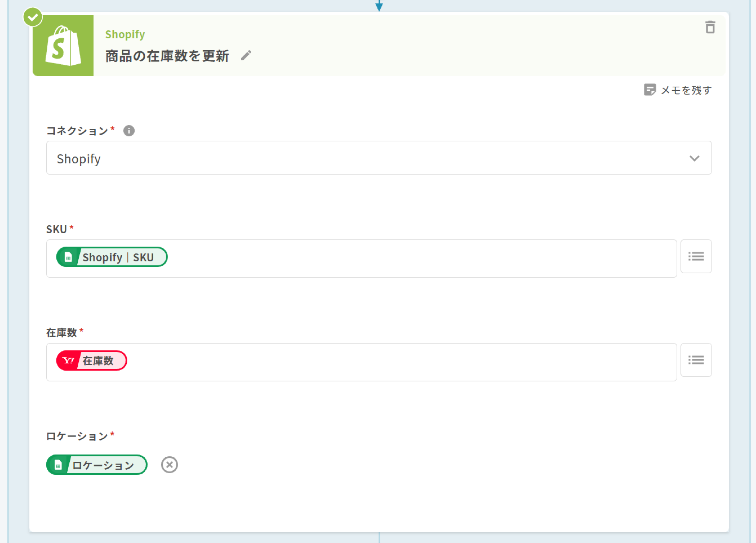Click inside the SKU input field
Viewport: 756px width, 543px height.
tap(400, 258)
